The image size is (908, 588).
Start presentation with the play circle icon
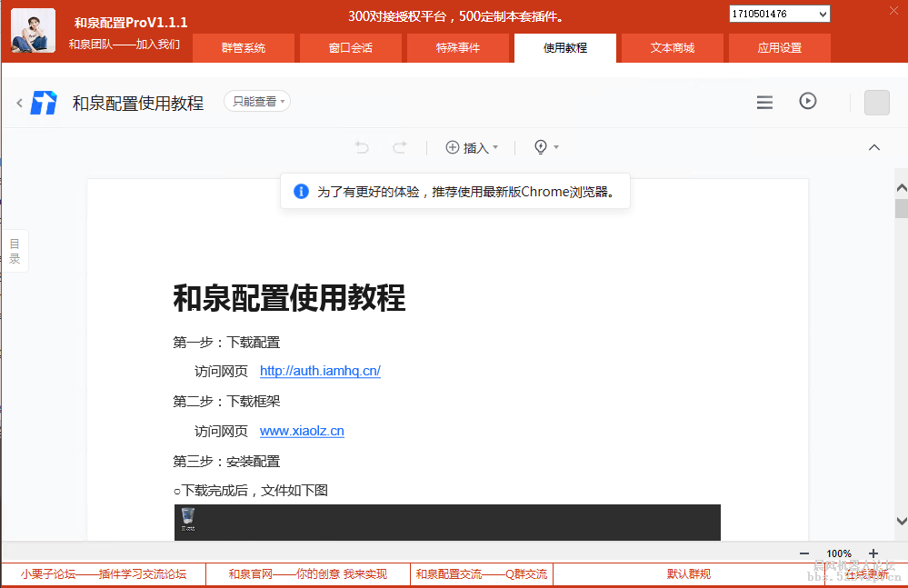[x=807, y=102]
